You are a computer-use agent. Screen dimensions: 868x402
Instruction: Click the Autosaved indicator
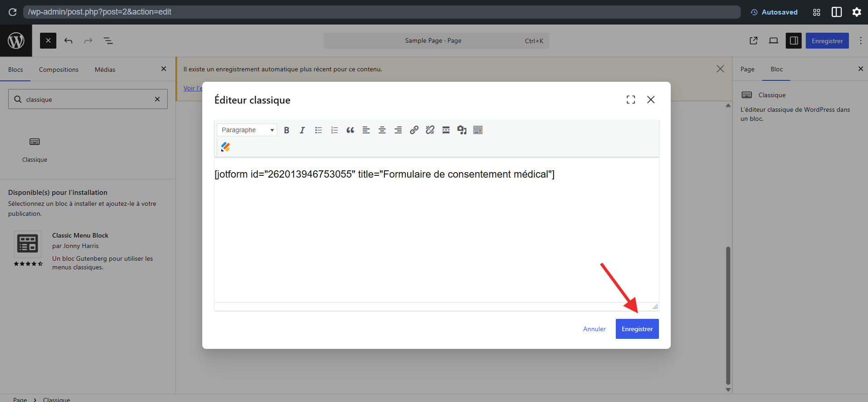coord(774,12)
